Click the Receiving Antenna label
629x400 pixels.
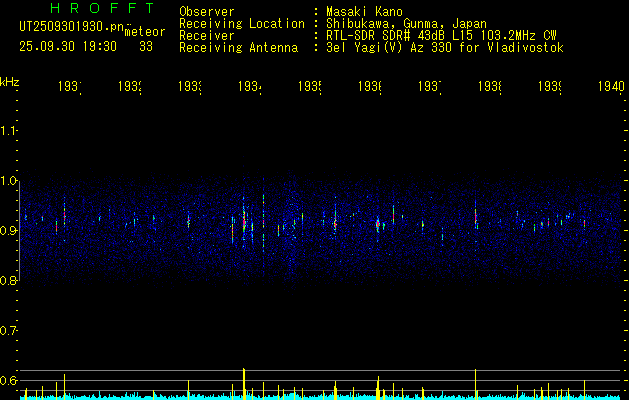click(239, 48)
